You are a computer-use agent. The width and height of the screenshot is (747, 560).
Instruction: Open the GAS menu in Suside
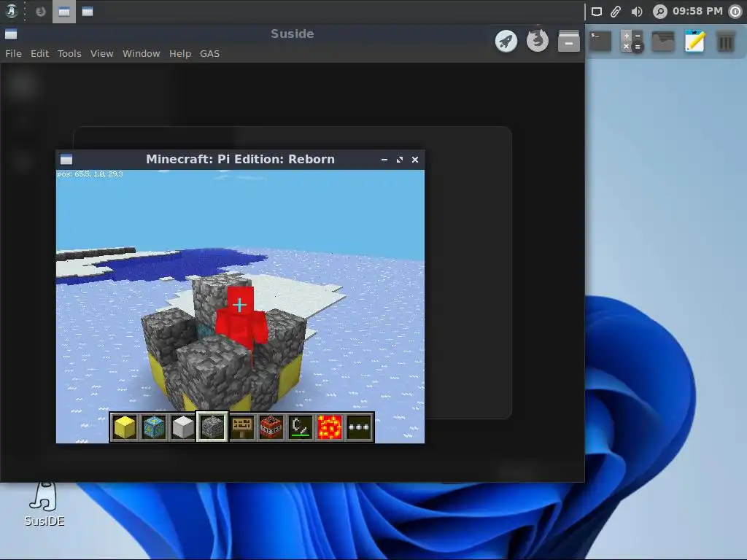point(209,54)
